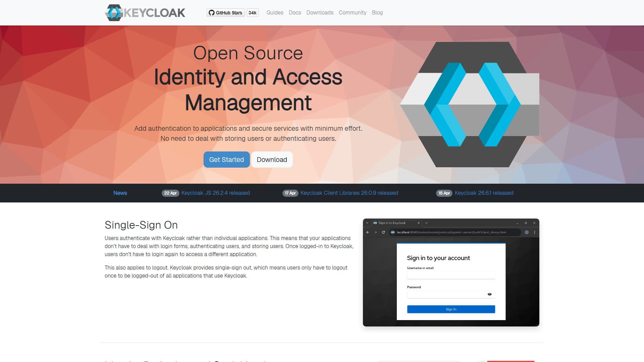644x362 pixels.
Task: Click the tab list chevron in the screenshot browser
Action: pyautogui.click(x=367, y=223)
